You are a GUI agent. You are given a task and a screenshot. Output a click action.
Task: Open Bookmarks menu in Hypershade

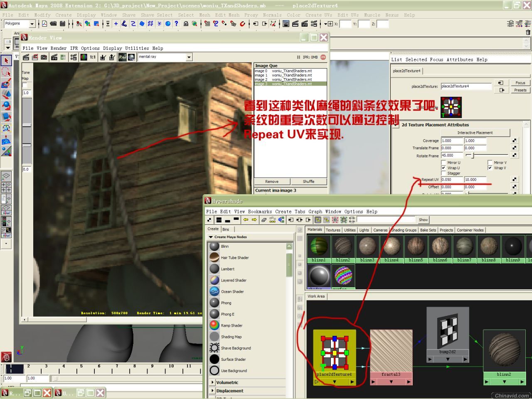pos(260,212)
